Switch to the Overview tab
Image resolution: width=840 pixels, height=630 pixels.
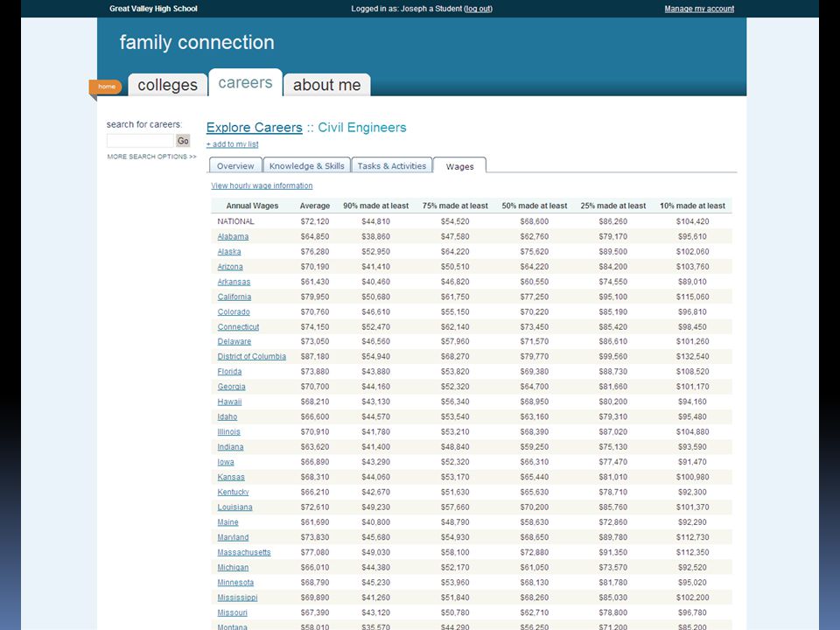coord(235,165)
